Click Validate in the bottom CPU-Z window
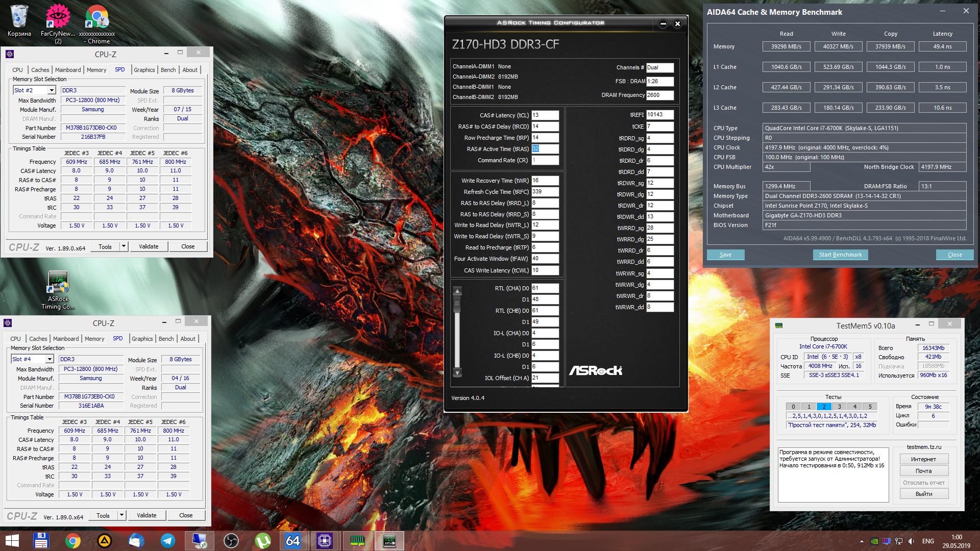 [146, 515]
